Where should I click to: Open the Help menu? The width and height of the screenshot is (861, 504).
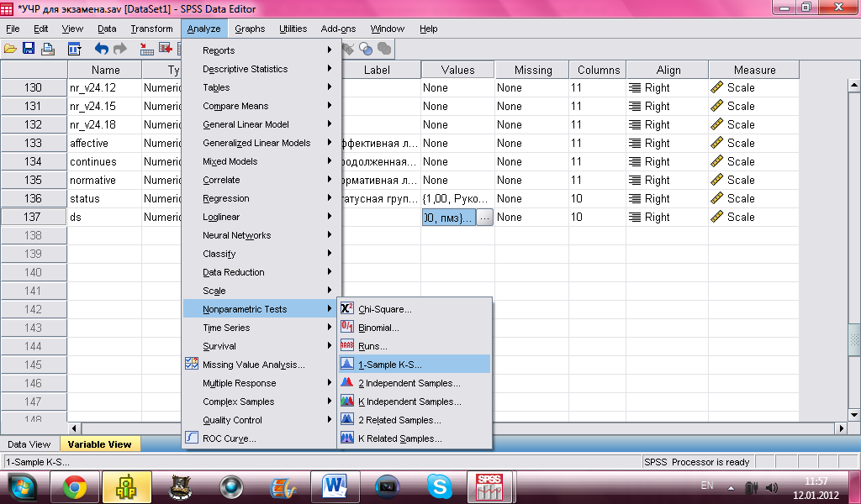(x=428, y=29)
